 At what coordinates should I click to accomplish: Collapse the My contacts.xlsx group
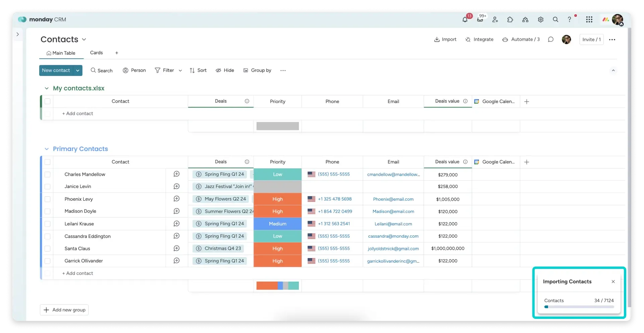(x=47, y=88)
